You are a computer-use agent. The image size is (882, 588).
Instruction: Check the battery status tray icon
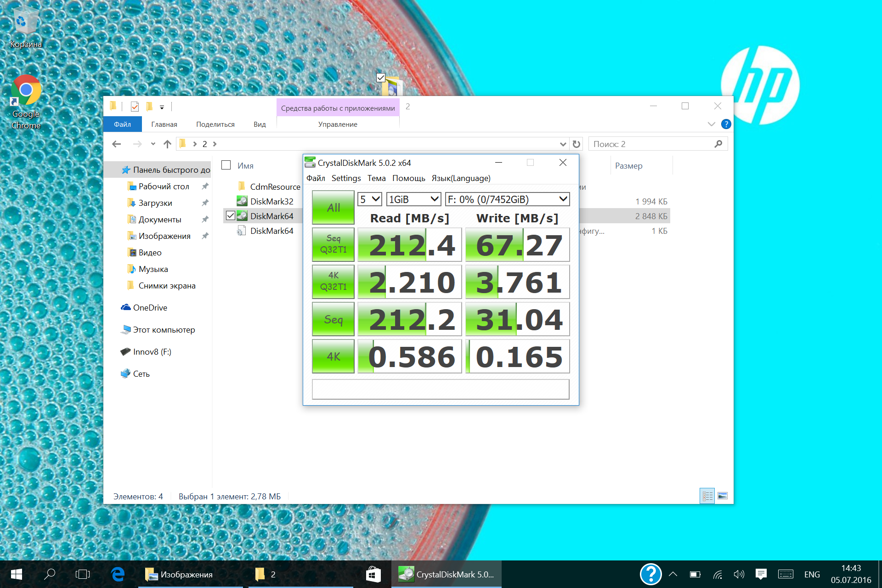(695, 574)
